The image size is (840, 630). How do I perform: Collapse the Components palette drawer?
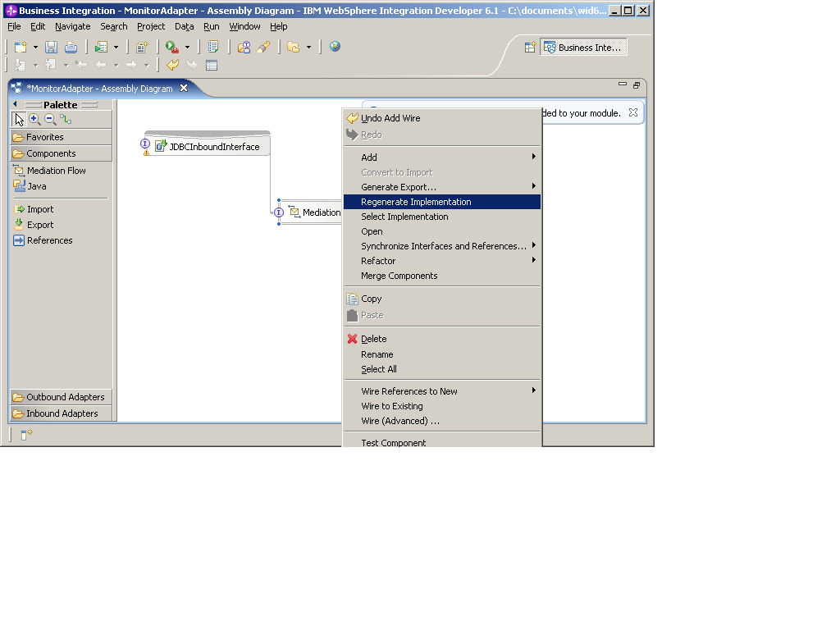(61, 153)
